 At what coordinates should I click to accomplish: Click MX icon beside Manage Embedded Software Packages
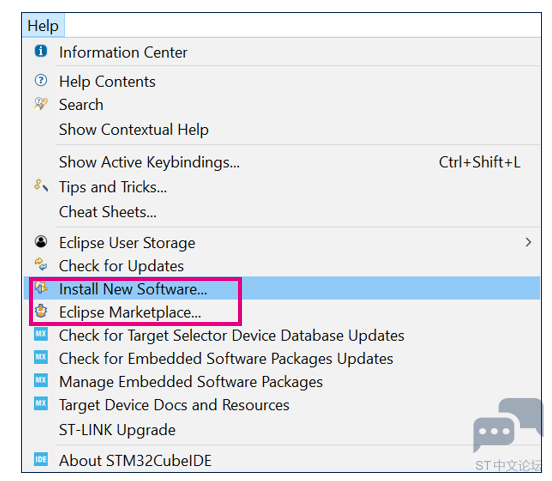click(41, 380)
